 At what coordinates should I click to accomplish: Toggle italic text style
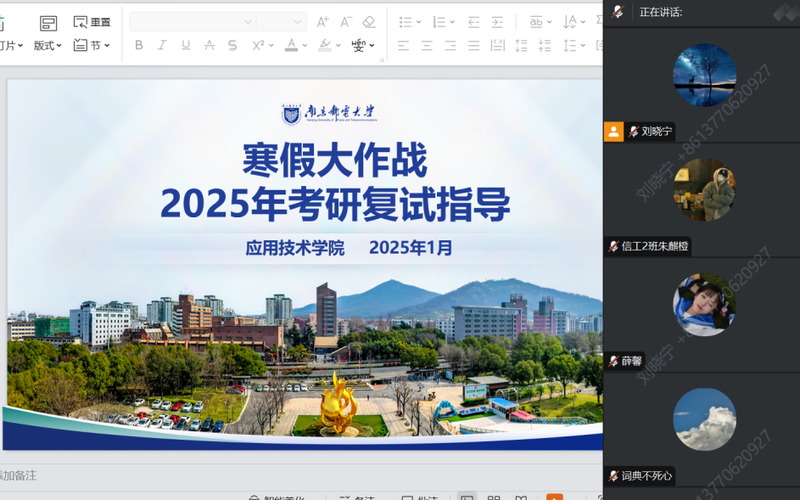pyautogui.click(x=162, y=45)
